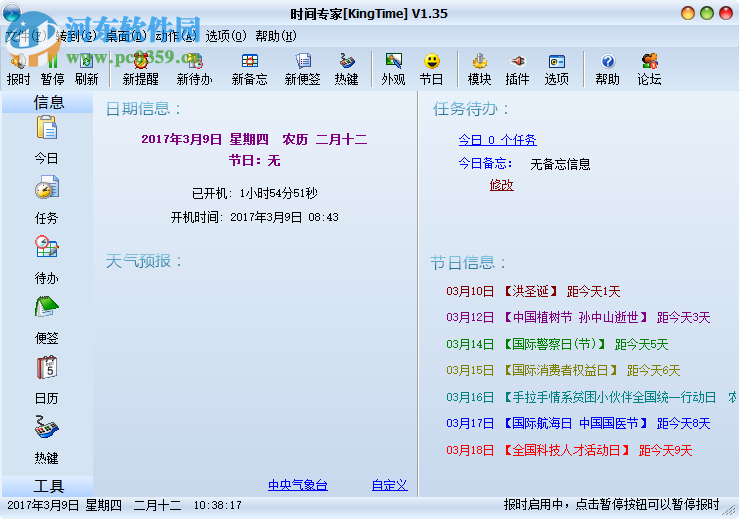Click the 03月18日 全国科技人才活动日 entry
739x519 pixels.
coord(569,450)
